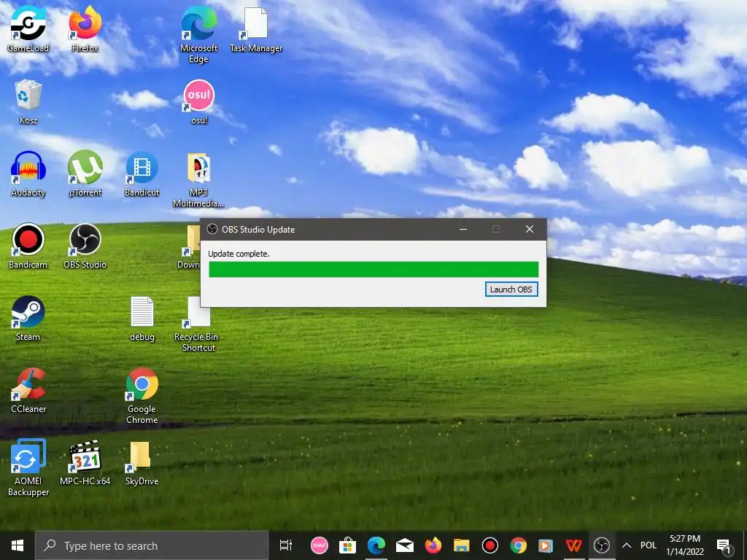
Task: Open the media player taskbar icon
Action: point(546,545)
